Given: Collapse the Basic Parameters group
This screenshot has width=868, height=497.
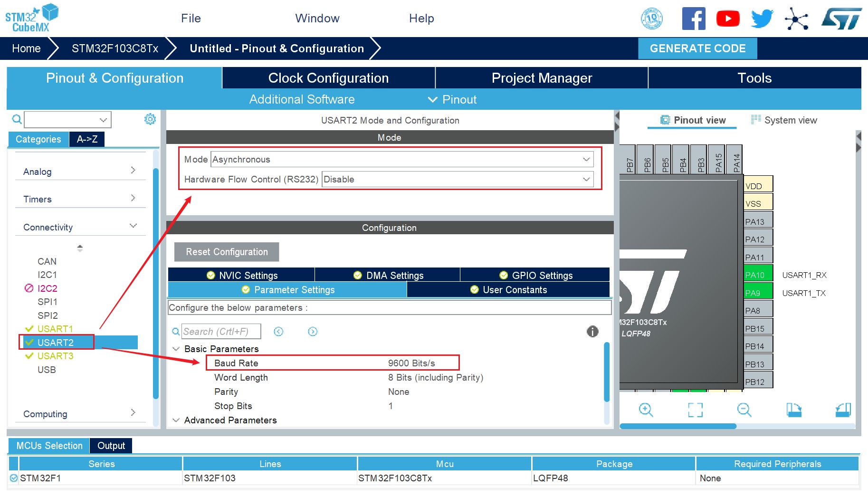Looking at the screenshot, I should (176, 349).
